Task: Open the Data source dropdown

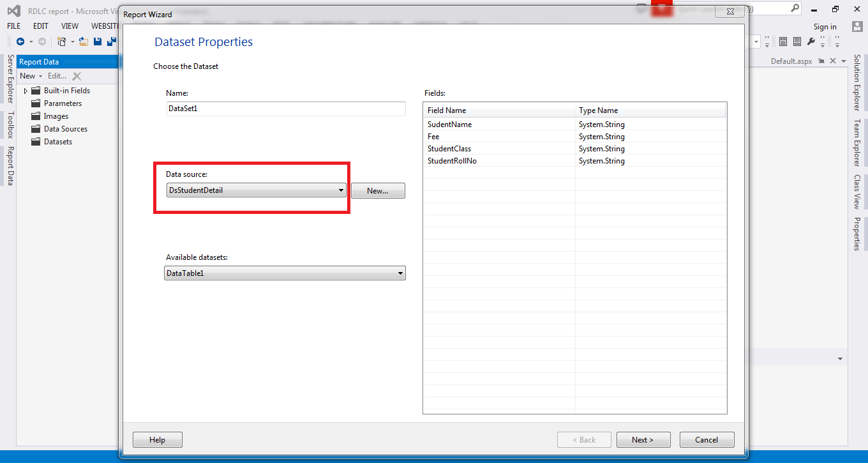Action: (x=341, y=190)
